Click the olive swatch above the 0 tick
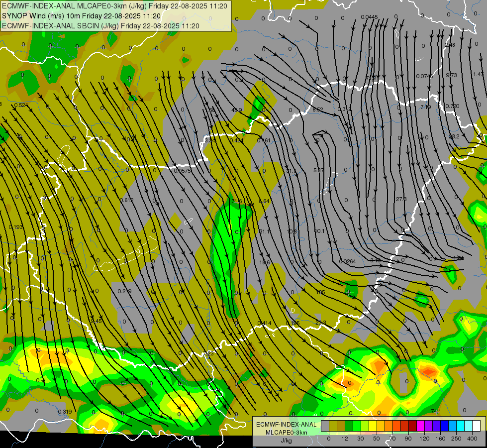The height and width of the screenshot is (448, 487). tap(333, 426)
